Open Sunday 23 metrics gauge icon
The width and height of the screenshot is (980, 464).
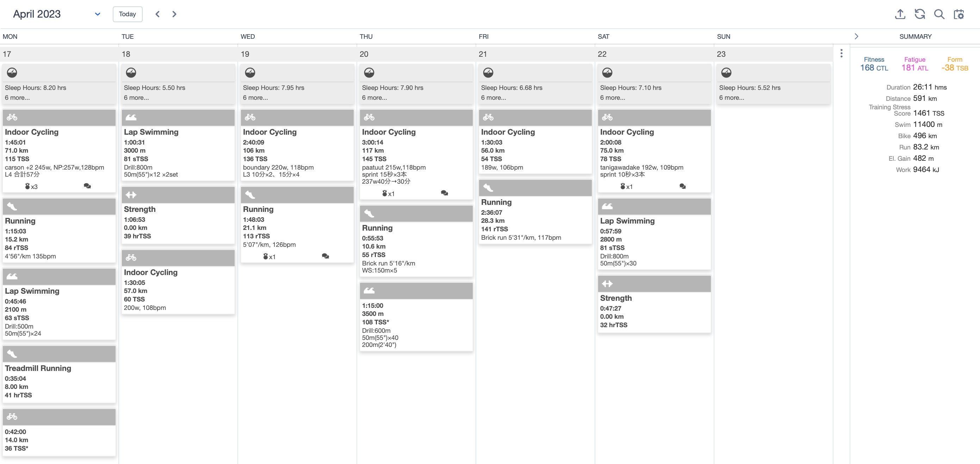(x=727, y=72)
